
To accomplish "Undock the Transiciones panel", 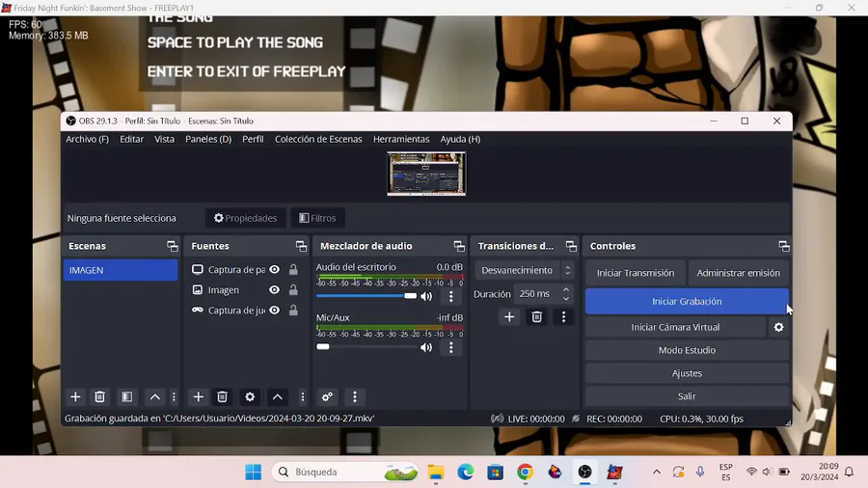I will 571,246.
